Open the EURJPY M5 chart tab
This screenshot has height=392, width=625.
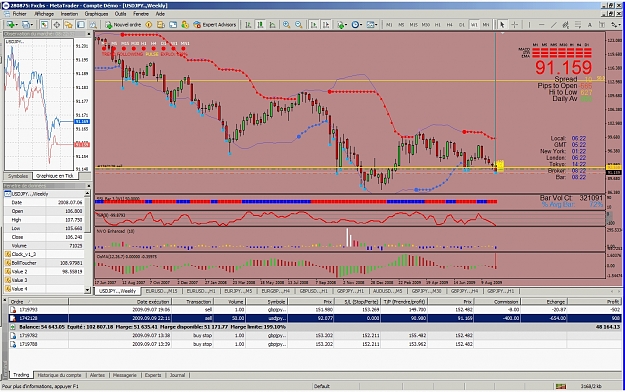(x=238, y=291)
